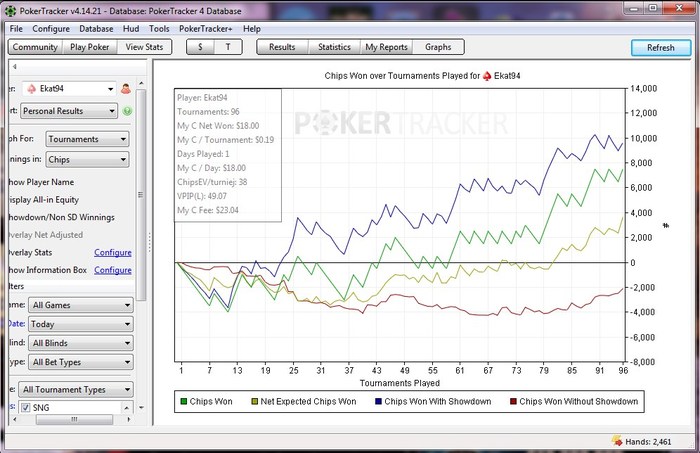Viewport: 700px width, 453px height.
Task: Toggle the SNG checkbox
Action: [x=25, y=407]
